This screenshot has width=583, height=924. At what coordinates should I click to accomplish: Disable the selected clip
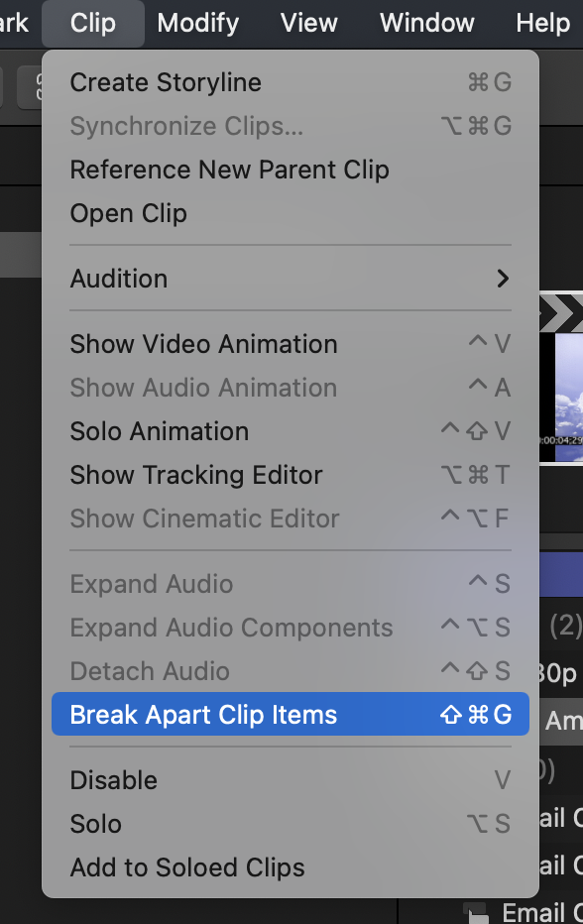click(291, 780)
